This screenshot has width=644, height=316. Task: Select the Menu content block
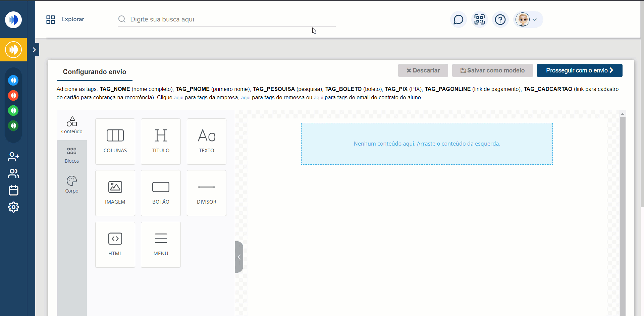click(x=161, y=245)
